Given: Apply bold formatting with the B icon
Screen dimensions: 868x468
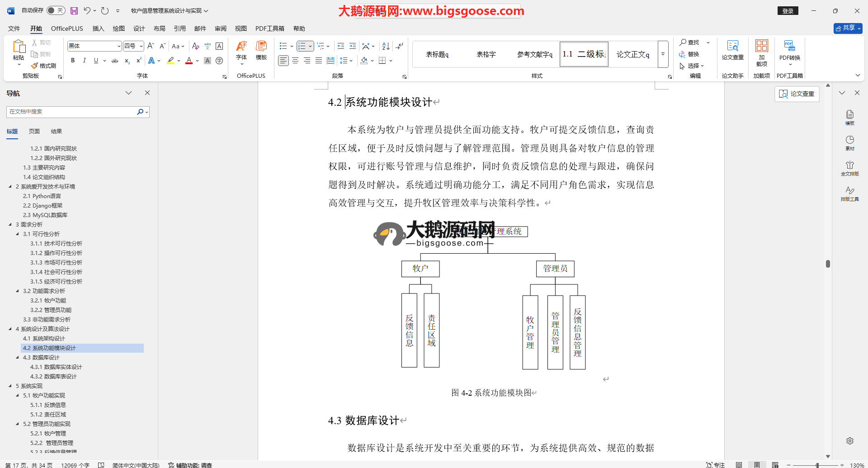Looking at the screenshot, I should coord(73,61).
